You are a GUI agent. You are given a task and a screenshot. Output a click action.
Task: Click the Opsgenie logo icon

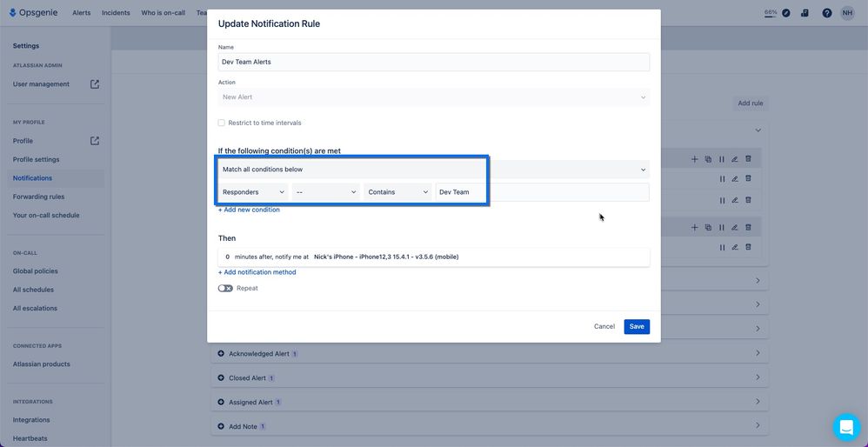[13, 13]
